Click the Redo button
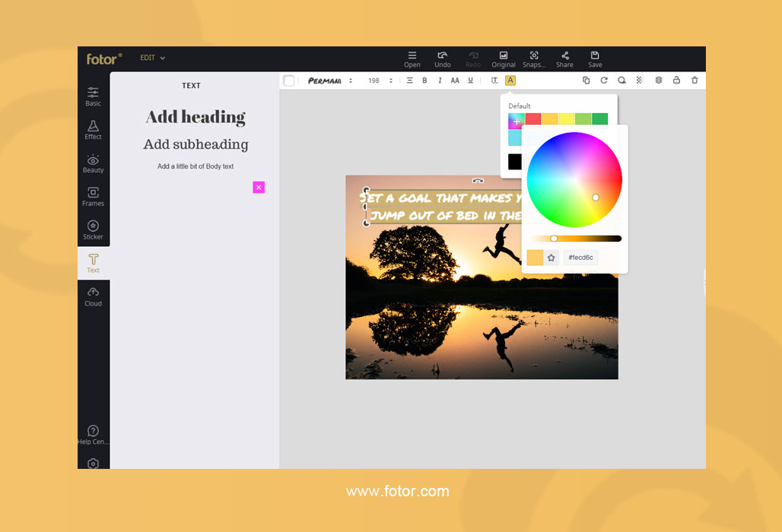 [x=473, y=59]
